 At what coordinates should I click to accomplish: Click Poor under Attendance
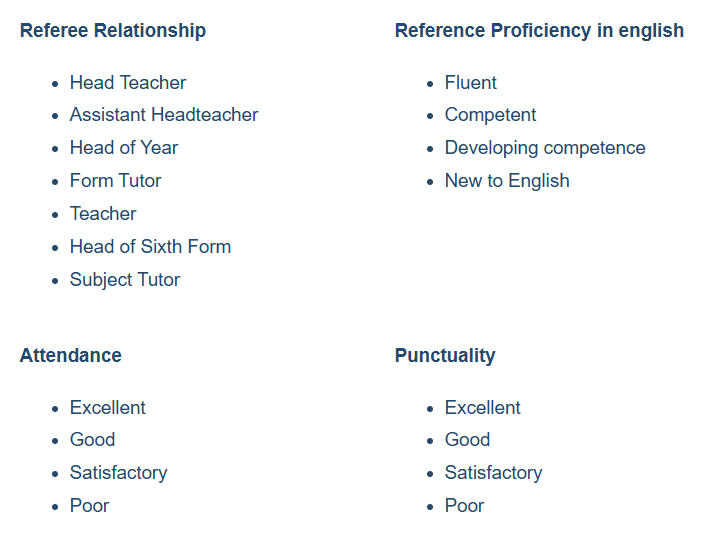(90, 506)
